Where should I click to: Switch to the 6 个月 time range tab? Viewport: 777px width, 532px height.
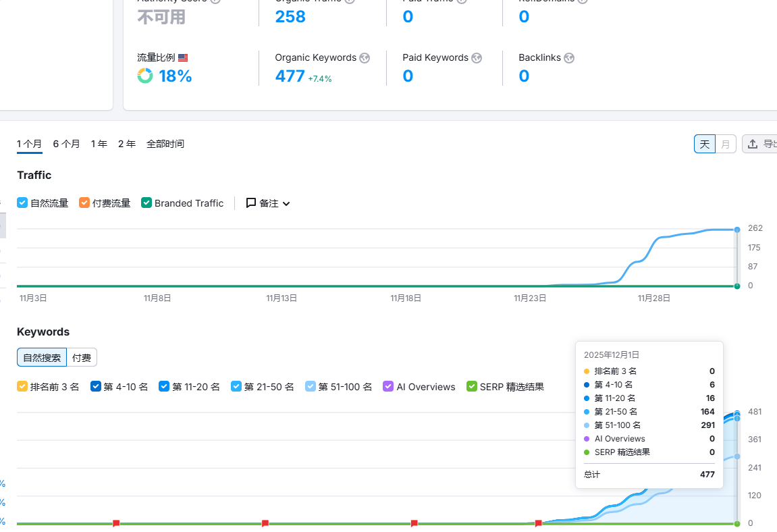66,144
